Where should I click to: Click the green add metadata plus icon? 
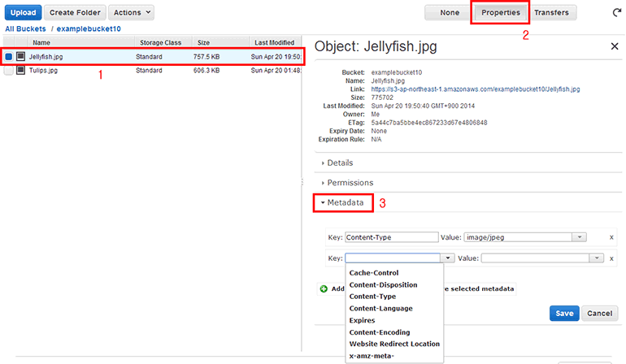pyautogui.click(x=324, y=288)
